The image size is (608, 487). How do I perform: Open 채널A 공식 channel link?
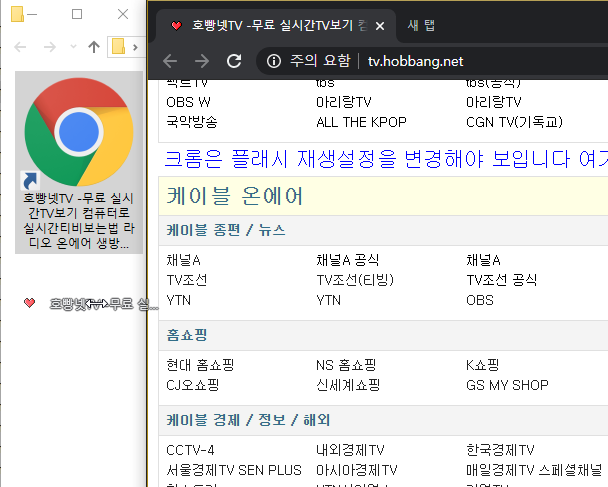click(347, 260)
